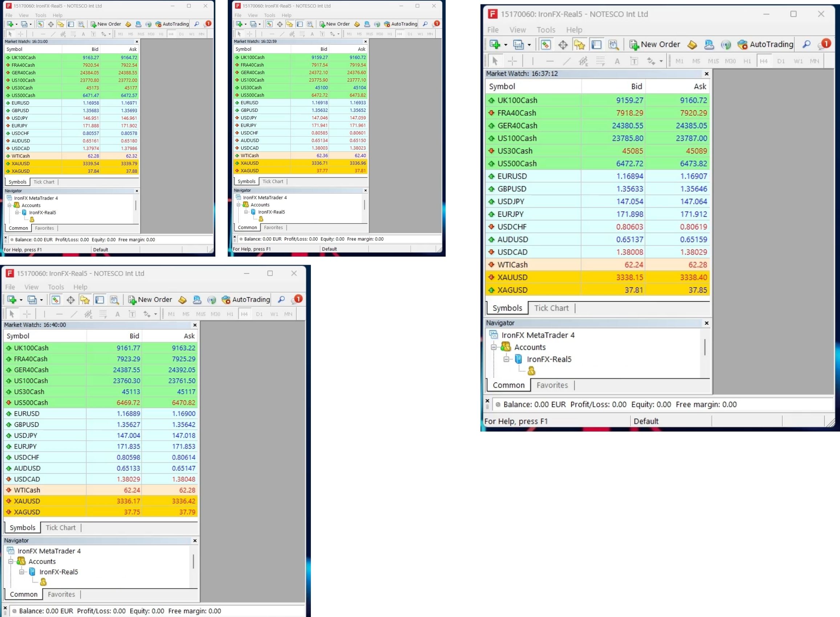Viewport: 840px width, 617px height.
Task: Click New Order button in 16:32:59 window
Action: (x=334, y=24)
